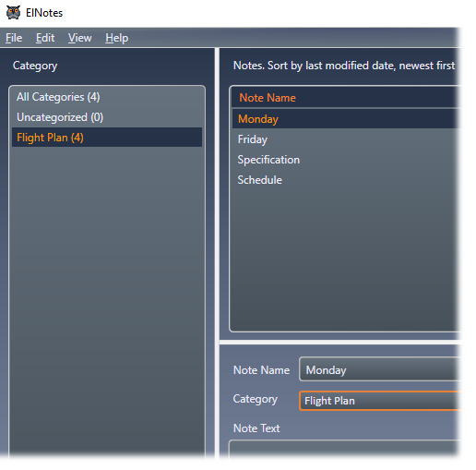This screenshot has height=470, width=476.
Task: Select the Specification note
Action: [x=346, y=160]
